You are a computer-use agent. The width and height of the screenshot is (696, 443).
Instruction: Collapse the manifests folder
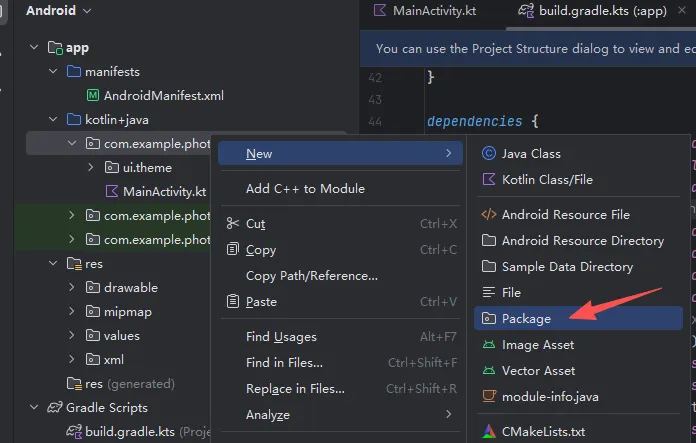[x=53, y=71]
